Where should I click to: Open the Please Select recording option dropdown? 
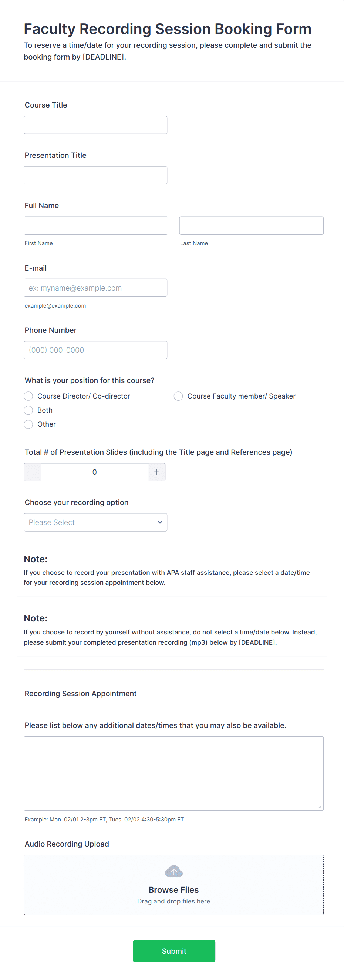pos(95,522)
